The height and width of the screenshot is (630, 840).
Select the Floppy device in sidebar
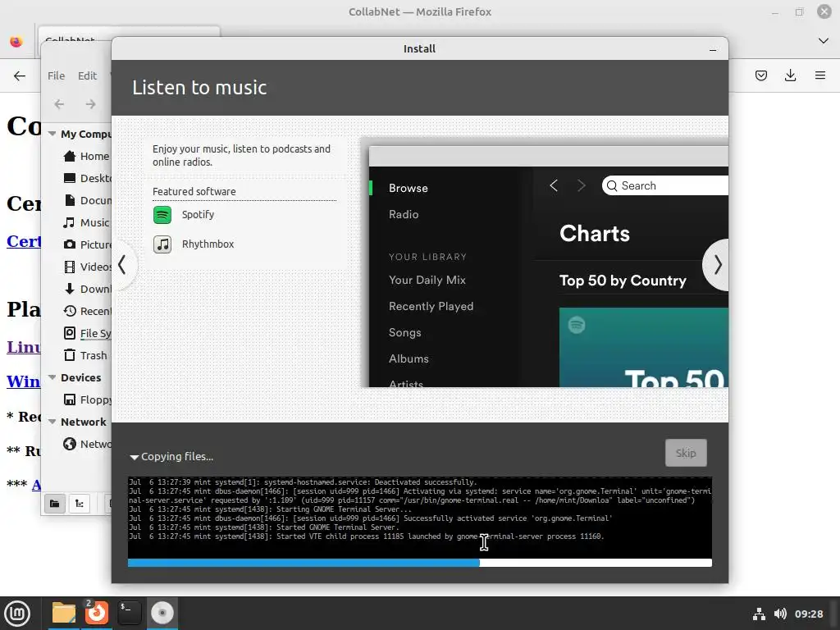87,399
